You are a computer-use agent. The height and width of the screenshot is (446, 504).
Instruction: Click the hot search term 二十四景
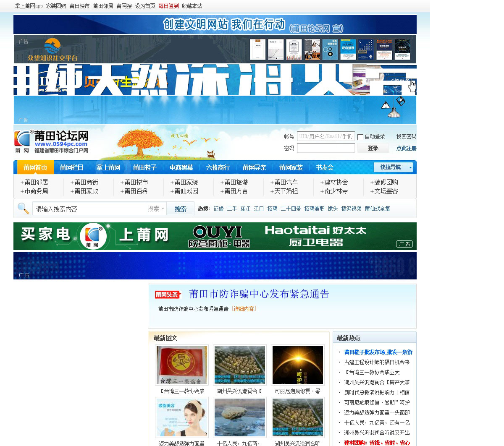pyautogui.click(x=291, y=209)
